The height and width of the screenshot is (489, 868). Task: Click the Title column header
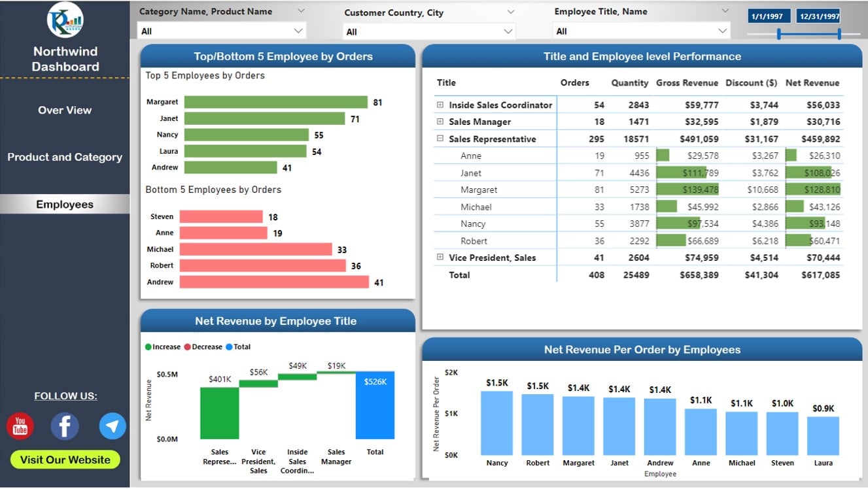click(x=447, y=83)
